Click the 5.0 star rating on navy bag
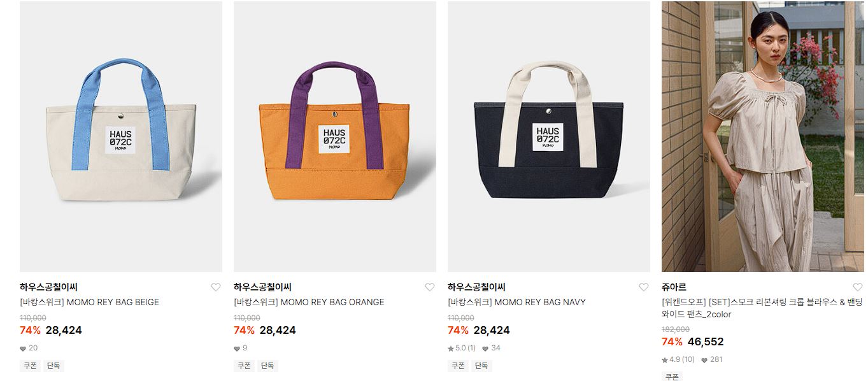The width and height of the screenshot is (868, 381). coord(462,348)
